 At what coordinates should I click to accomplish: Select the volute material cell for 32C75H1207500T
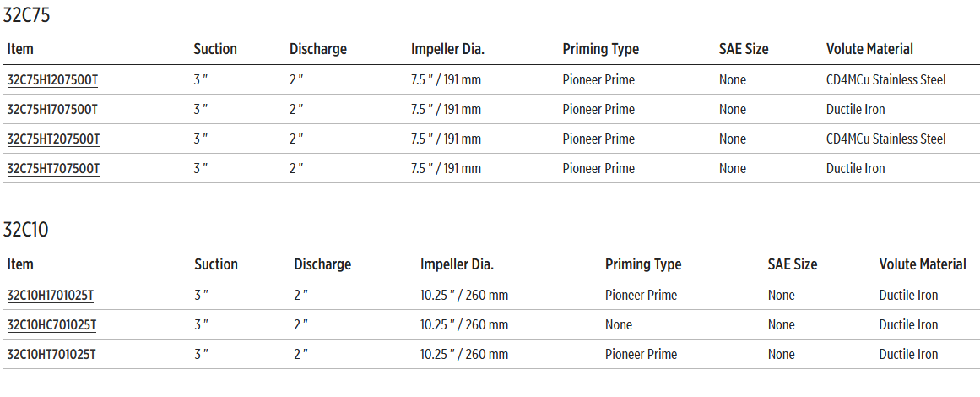(885, 80)
